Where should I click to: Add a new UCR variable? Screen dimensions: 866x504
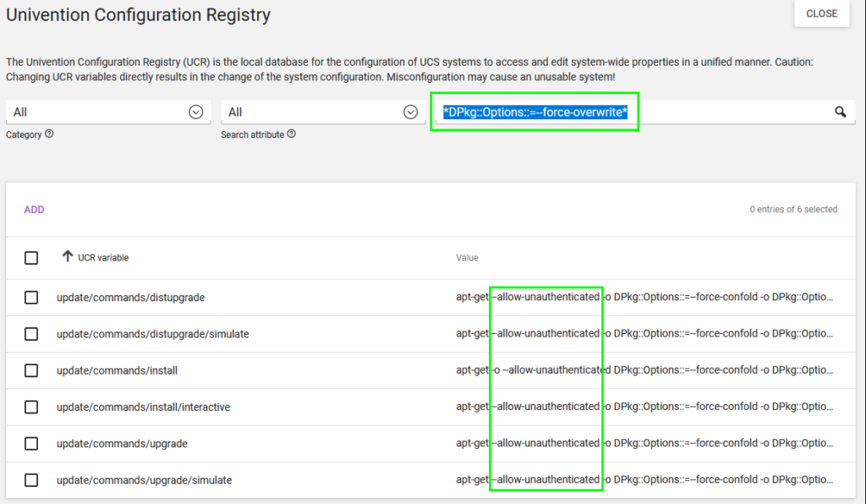tap(34, 210)
